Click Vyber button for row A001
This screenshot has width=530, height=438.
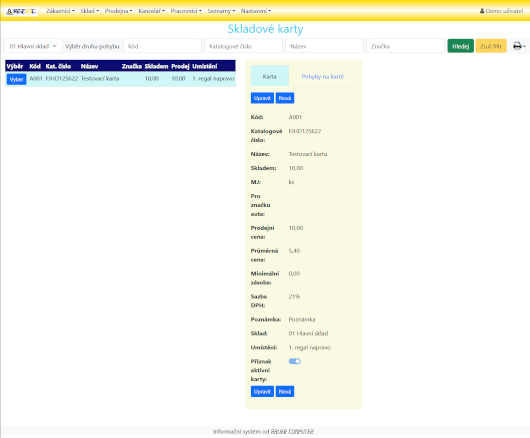coord(17,79)
